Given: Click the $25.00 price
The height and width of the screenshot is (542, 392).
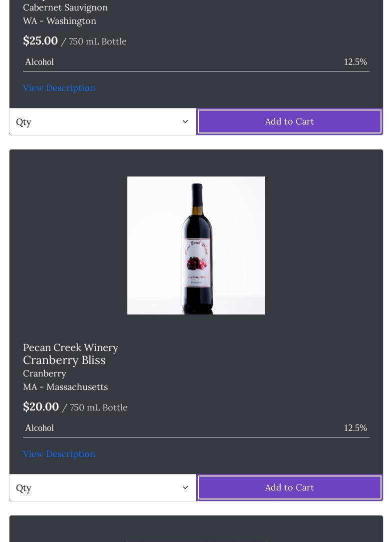Looking at the screenshot, I should (x=40, y=41).
